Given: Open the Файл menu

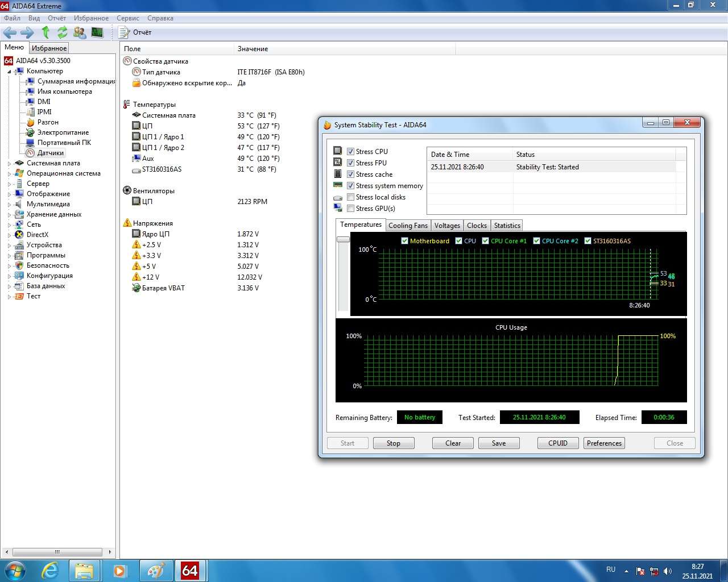Looking at the screenshot, I should click(12, 18).
